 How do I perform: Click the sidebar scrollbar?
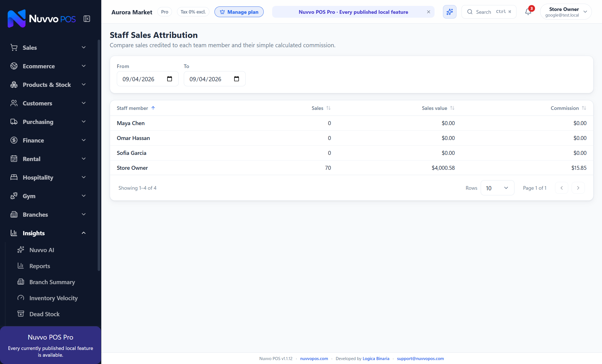pos(99,155)
